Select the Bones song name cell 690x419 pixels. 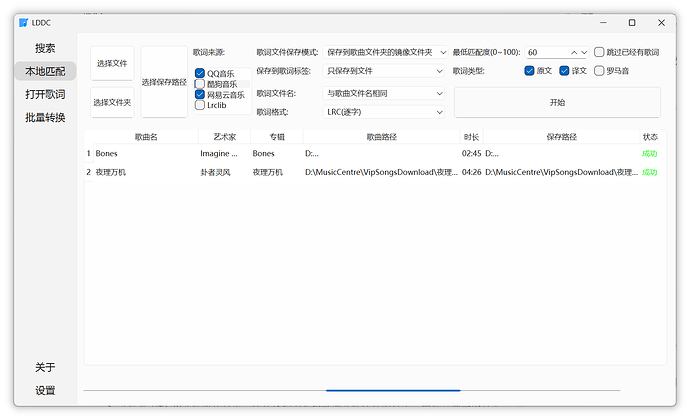pos(146,154)
